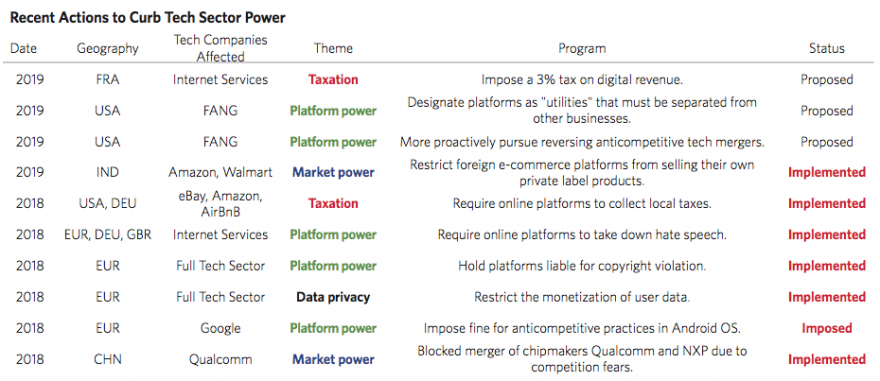Click the Restrict monetization of user data text
This screenshot has height=381, width=880.
pyautogui.click(x=581, y=297)
